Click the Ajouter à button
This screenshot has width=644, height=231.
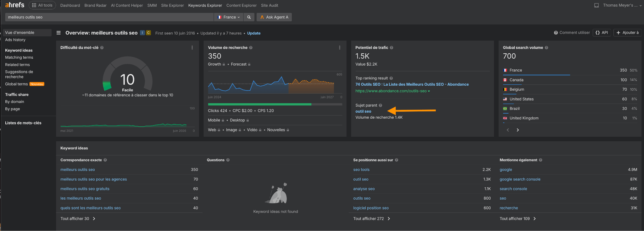click(x=628, y=33)
